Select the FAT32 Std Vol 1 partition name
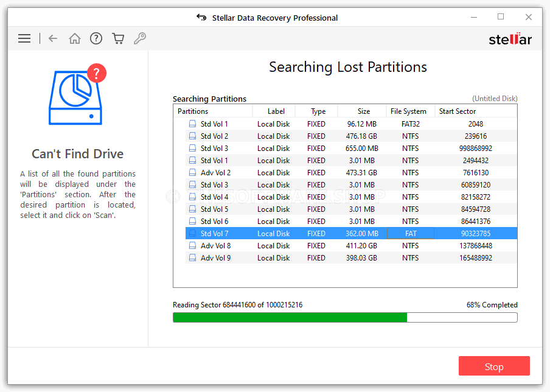The width and height of the screenshot is (550, 392). pyautogui.click(x=214, y=124)
